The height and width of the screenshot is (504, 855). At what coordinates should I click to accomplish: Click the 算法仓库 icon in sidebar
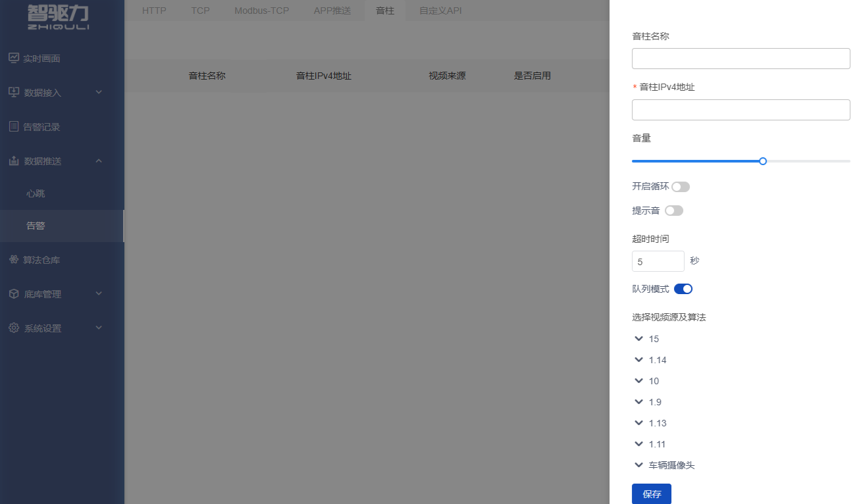[x=14, y=260]
